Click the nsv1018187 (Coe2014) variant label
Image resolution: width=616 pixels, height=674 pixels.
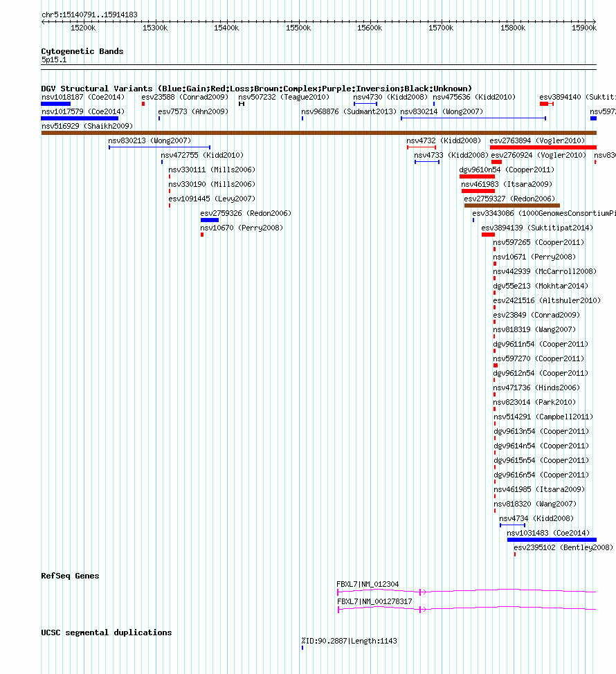point(83,97)
